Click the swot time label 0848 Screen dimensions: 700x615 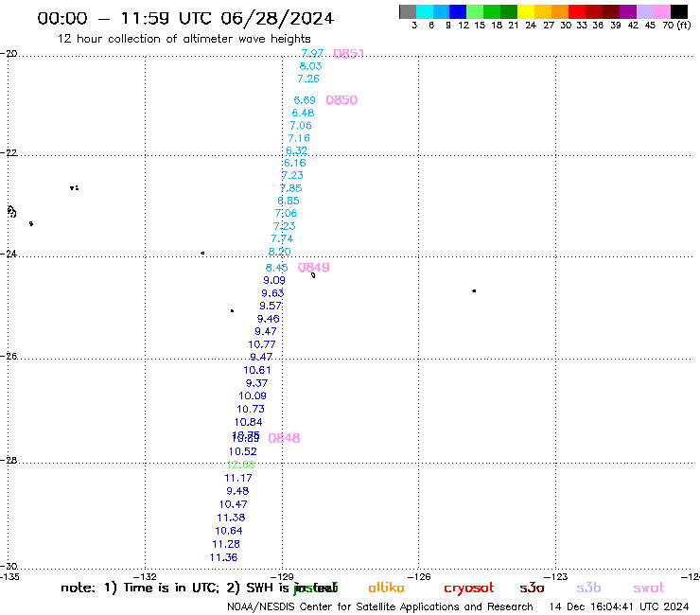[x=284, y=438]
